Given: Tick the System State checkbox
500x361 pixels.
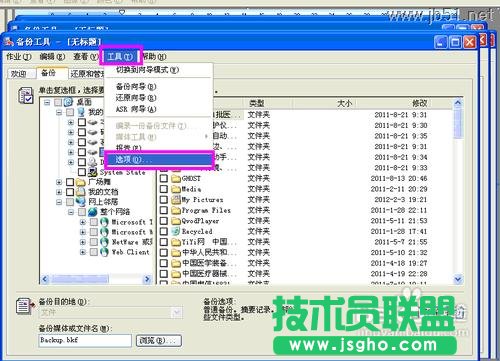Looking at the screenshot, I should [x=82, y=172].
